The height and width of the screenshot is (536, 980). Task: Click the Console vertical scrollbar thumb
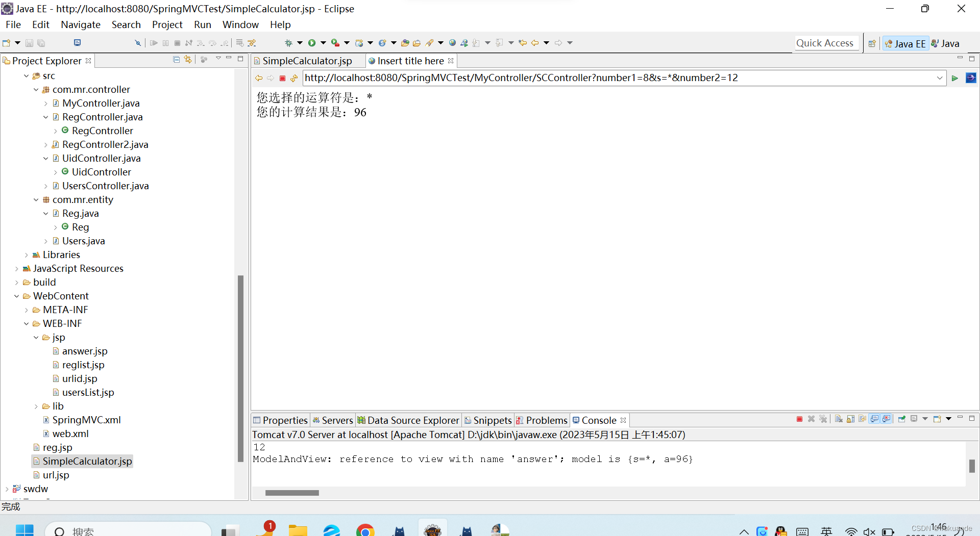972,466
